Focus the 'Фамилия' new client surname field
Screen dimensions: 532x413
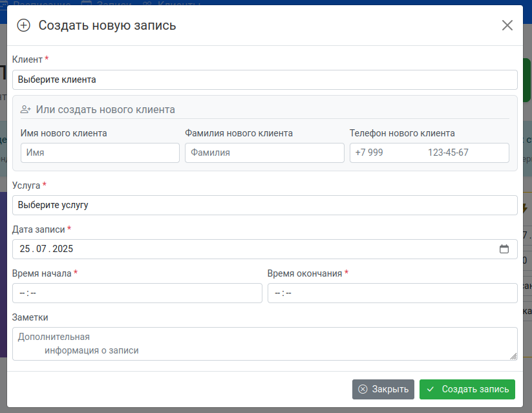tap(264, 153)
